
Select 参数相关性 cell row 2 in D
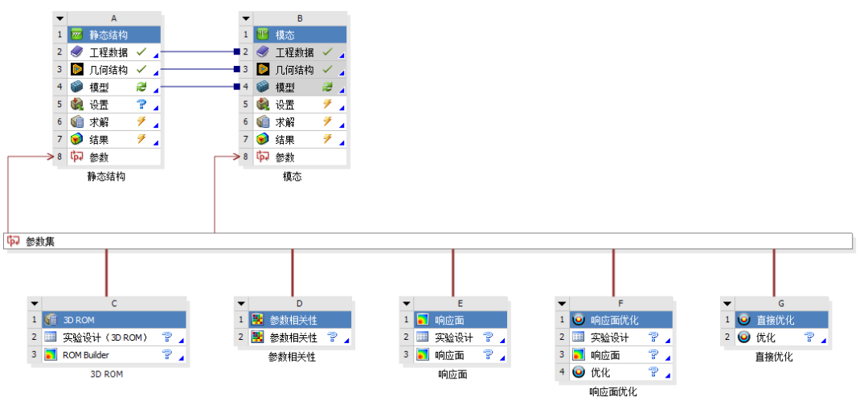pyautogui.click(x=300, y=337)
